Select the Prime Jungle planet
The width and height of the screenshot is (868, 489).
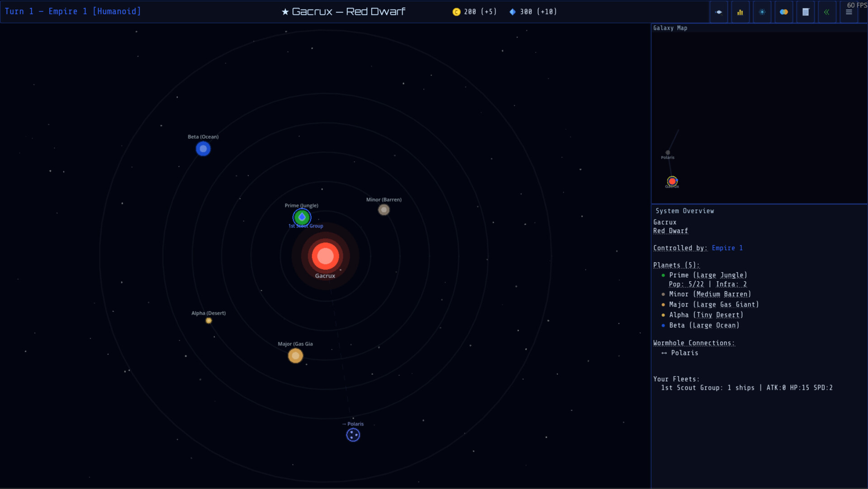click(x=302, y=217)
